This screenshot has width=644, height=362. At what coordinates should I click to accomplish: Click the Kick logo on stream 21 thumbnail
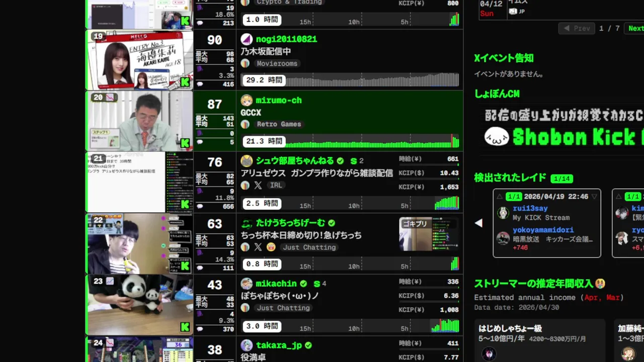pyautogui.click(x=185, y=204)
